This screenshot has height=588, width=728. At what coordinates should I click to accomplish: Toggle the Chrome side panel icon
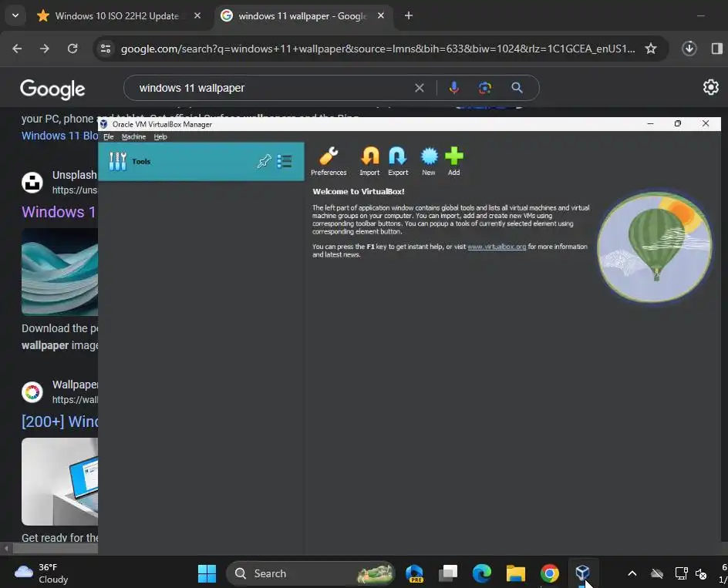click(x=716, y=49)
